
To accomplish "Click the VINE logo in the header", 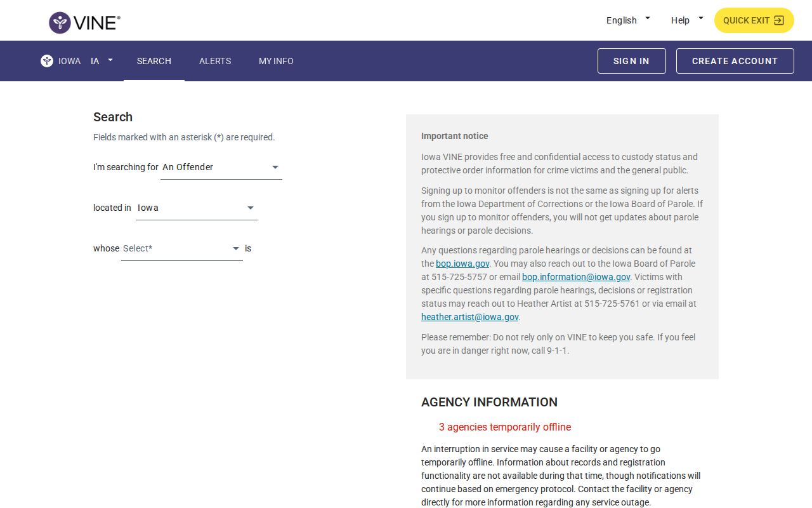I will point(84,22).
